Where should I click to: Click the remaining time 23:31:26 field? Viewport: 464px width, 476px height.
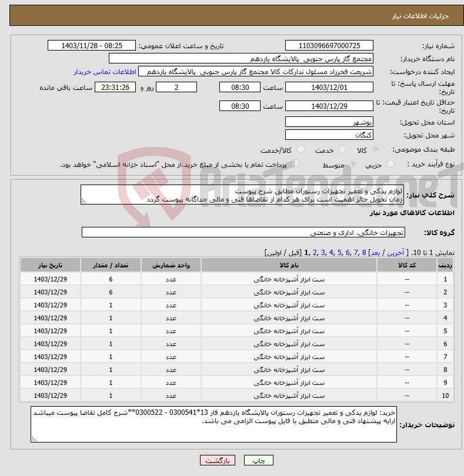tap(115, 88)
